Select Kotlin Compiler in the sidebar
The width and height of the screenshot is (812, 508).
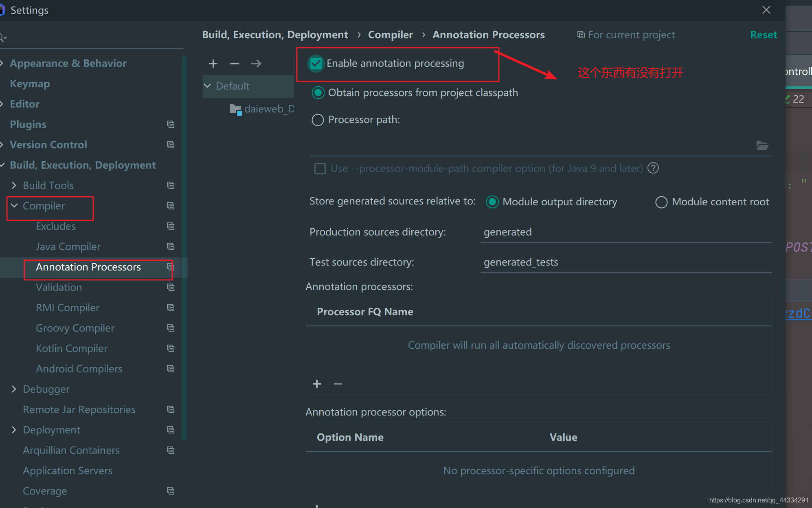[72, 348]
